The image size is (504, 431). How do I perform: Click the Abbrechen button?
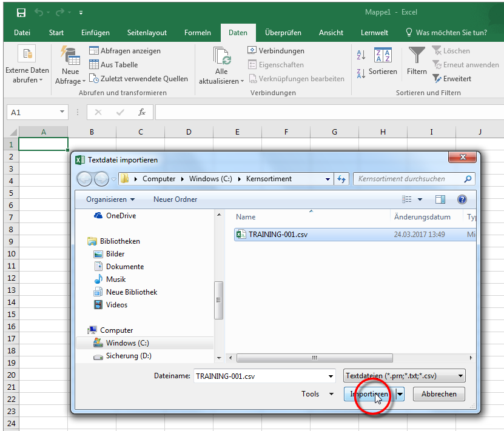pos(439,394)
